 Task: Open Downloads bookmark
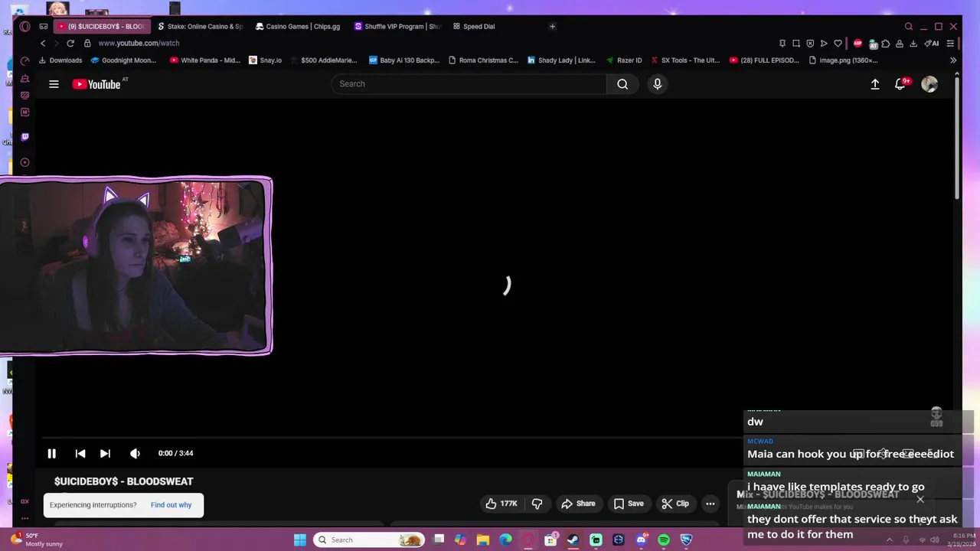pyautogui.click(x=60, y=60)
